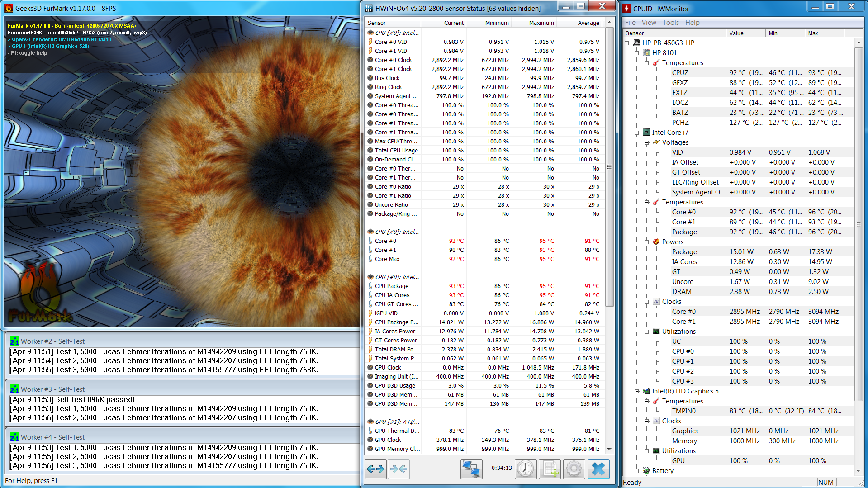Collapse the HP-PB-450G3-HP root node
Viewport: 868px width, 488px height.
coord(627,43)
